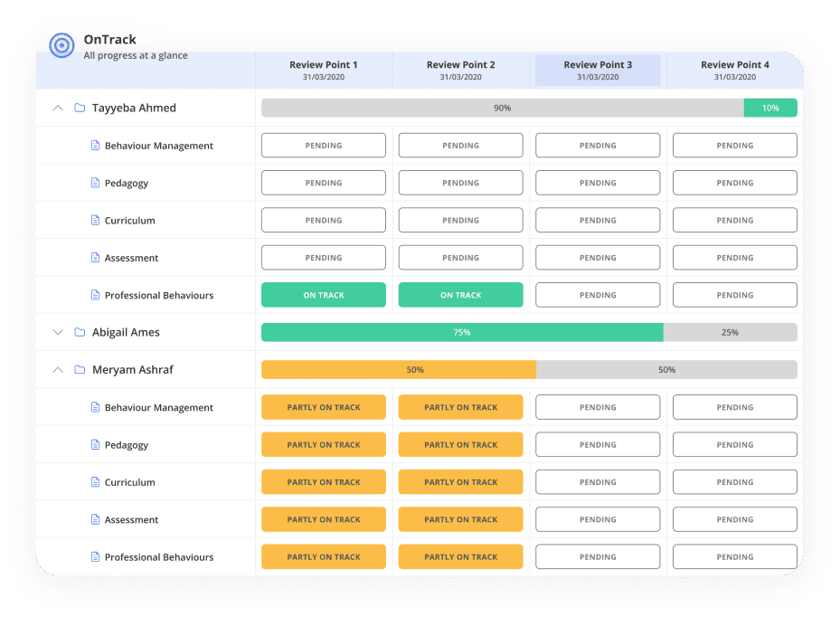Click Meryam's 50% orange progress segment
Screen dimensions: 840x617
pyautogui.click(x=399, y=370)
